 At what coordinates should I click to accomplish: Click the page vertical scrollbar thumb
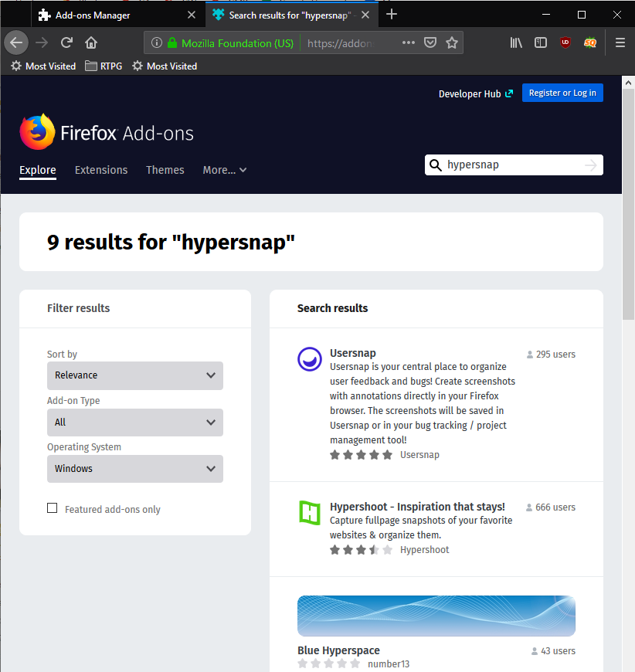point(628,205)
